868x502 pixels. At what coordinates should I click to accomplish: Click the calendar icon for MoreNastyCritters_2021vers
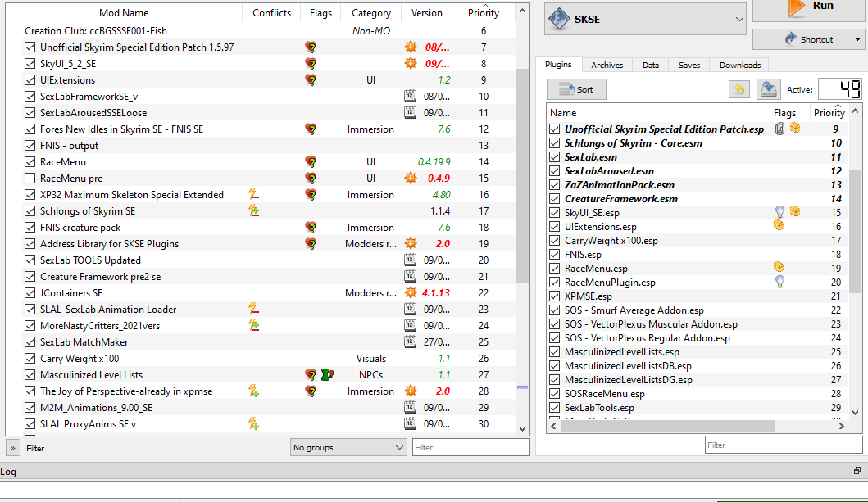[410, 325]
